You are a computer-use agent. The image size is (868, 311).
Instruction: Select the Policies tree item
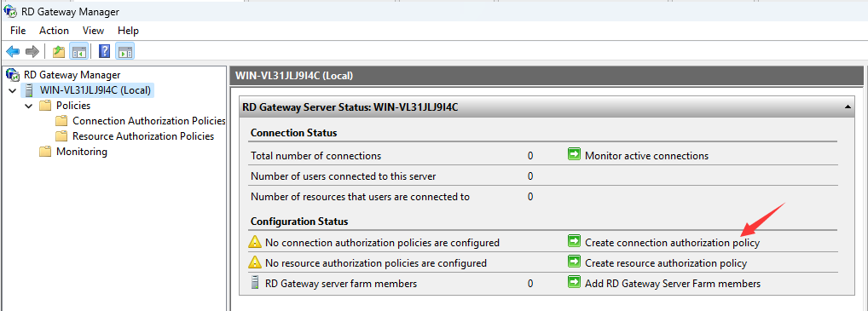coord(73,106)
